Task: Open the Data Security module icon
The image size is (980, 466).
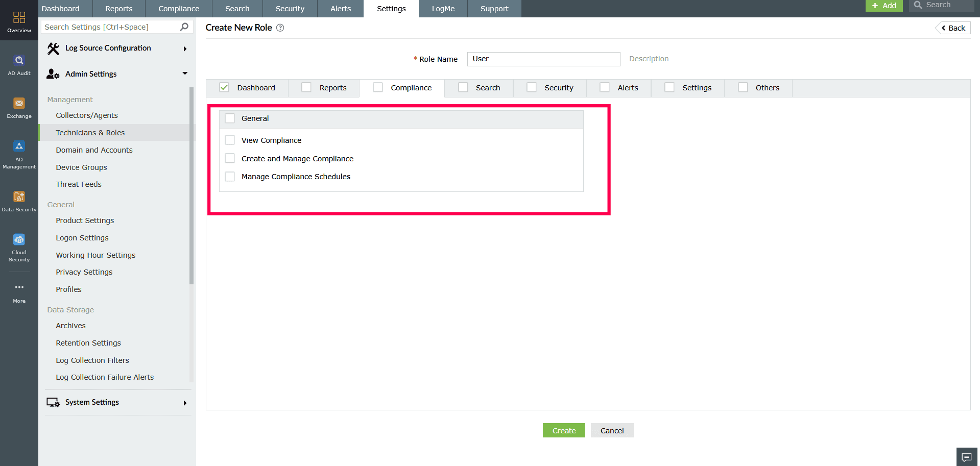Action: (19, 197)
